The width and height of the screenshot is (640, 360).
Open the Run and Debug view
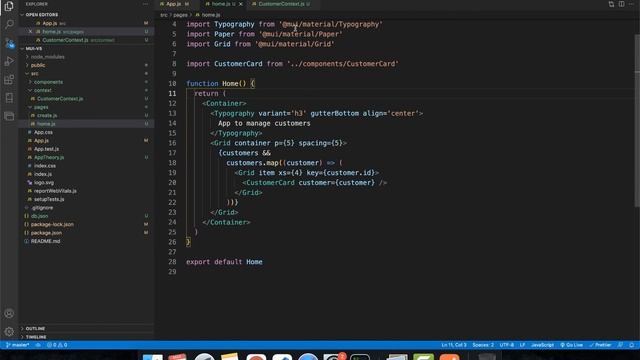click(x=9, y=61)
